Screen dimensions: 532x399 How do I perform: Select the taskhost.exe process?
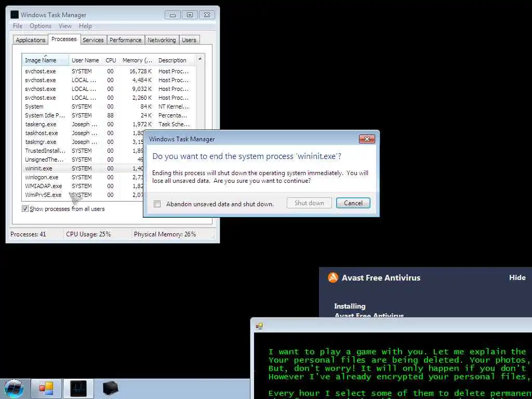[x=83, y=133]
